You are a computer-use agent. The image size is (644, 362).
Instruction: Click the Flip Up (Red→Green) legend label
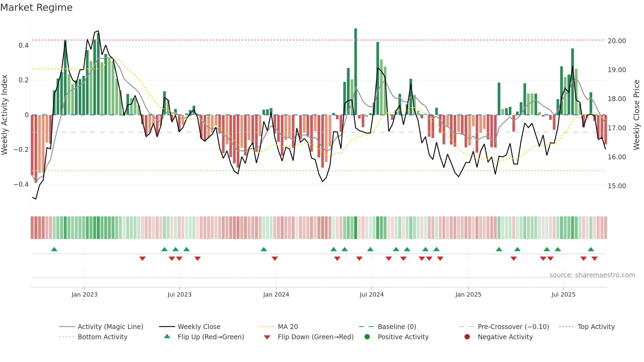point(211,337)
